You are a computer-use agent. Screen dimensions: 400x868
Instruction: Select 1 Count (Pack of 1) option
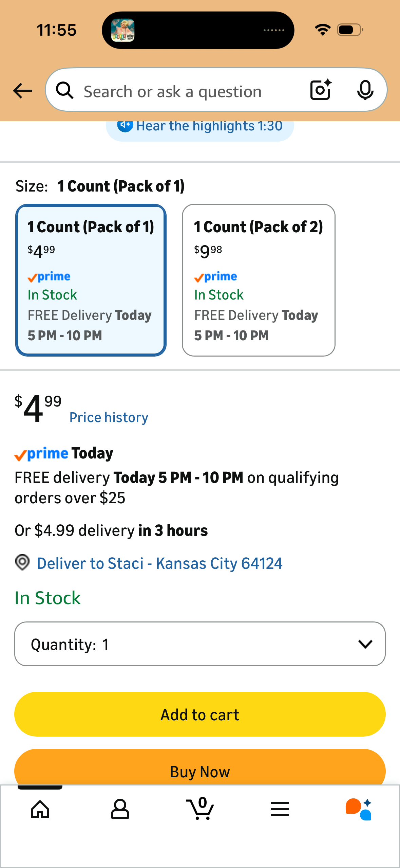click(x=91, y=280)
